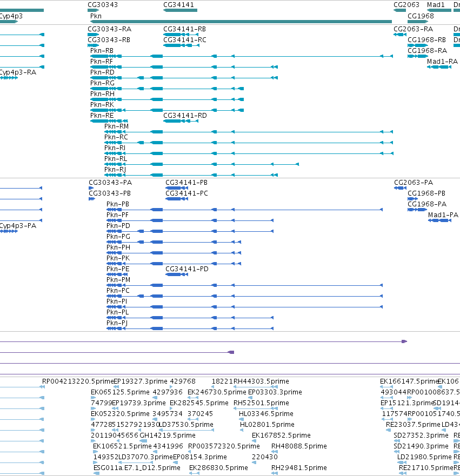460x476 pixels.
Task: Click Mad1-RA transcript label
Action: (x=442, y=61)
